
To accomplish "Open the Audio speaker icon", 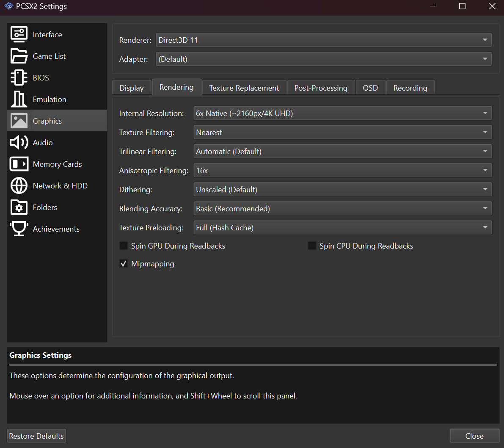I will coord(19,142).
